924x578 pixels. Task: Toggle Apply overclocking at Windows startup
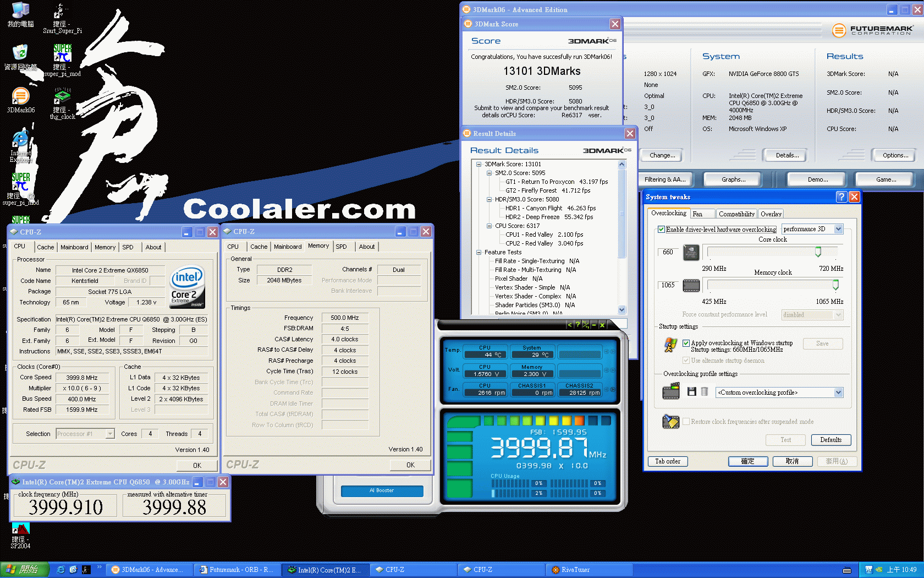tap(686, 343)
